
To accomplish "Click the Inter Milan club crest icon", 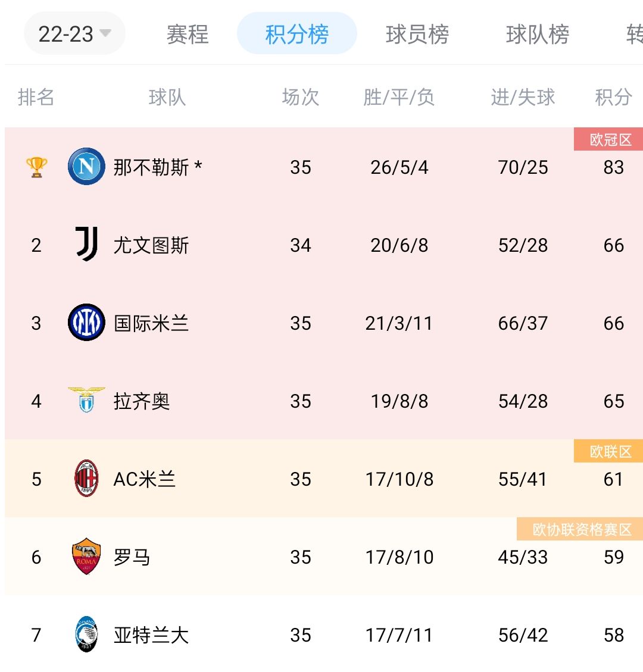I will (x=86, y=323).
